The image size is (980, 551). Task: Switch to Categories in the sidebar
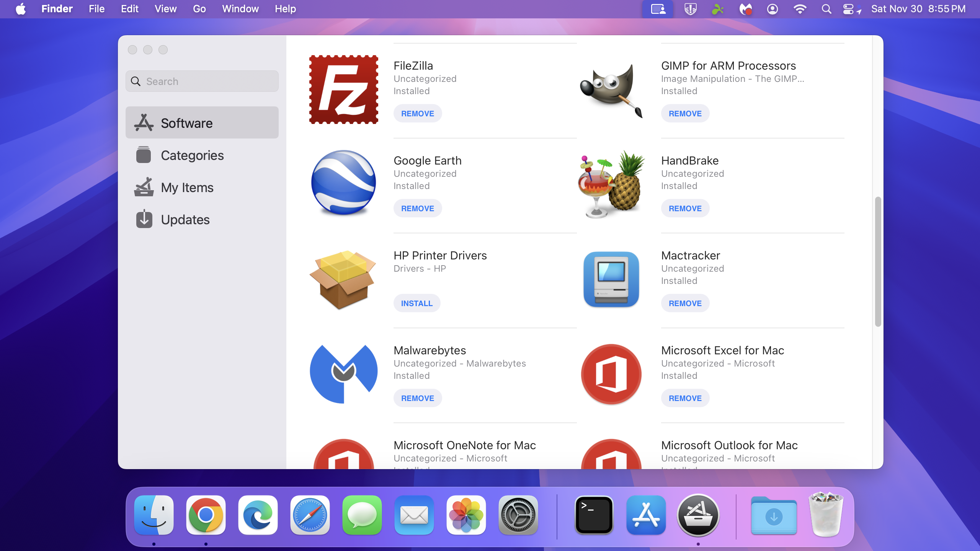pos(202,155)
